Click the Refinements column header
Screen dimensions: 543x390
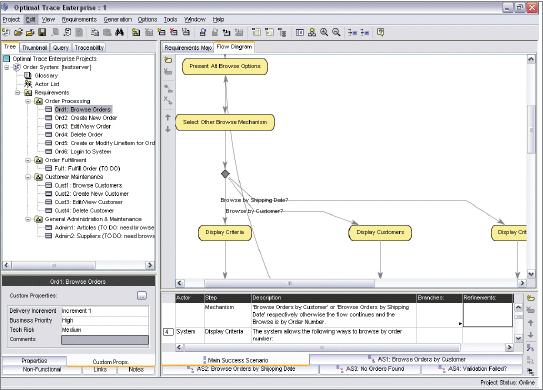pos(488,298)
